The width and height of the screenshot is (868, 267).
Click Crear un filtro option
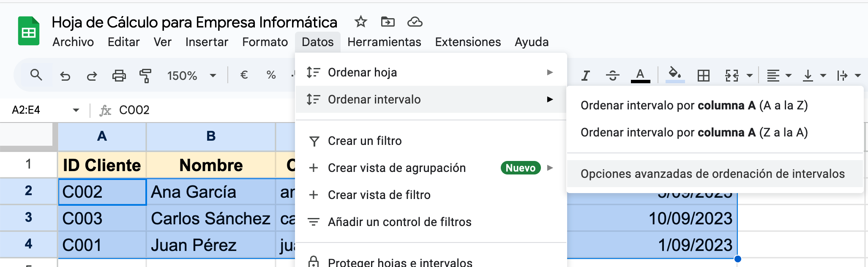(x=365, y=141)
